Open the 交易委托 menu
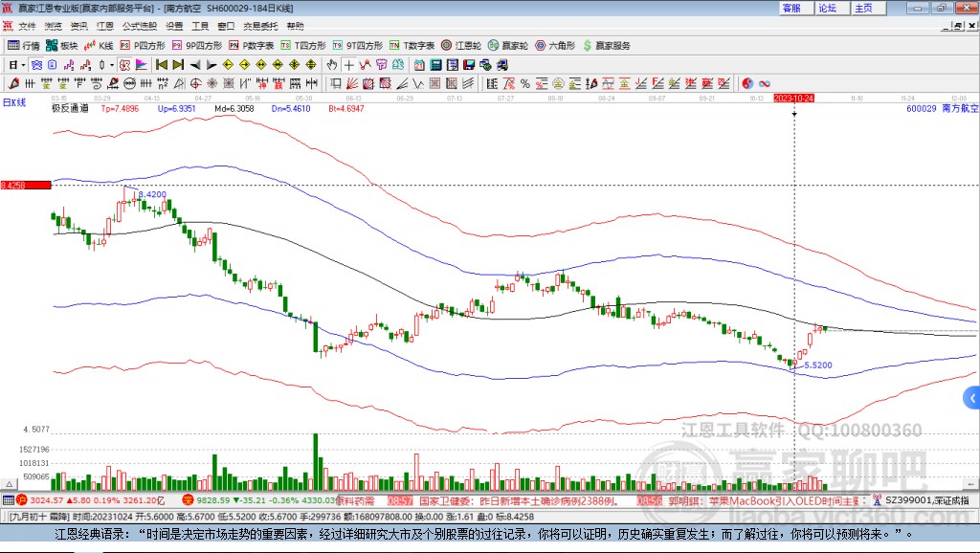 point(261,26)
